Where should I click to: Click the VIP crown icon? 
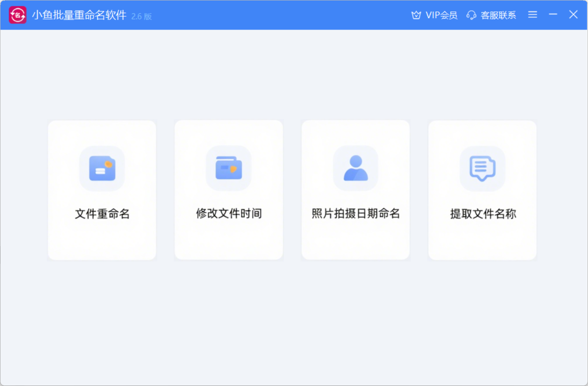click(416, 15)
